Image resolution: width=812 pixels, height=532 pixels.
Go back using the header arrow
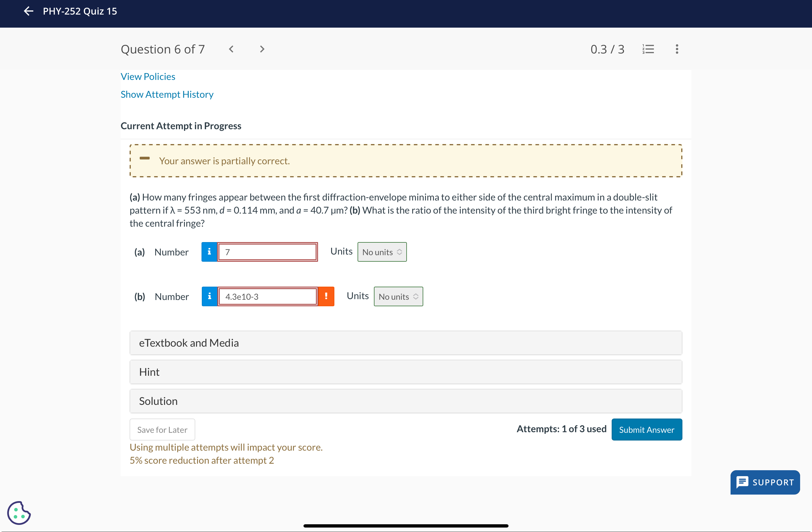29,11
